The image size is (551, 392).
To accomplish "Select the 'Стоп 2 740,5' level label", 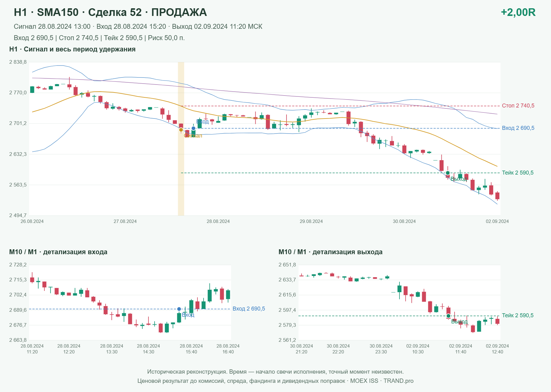I will tap(518, 106).
